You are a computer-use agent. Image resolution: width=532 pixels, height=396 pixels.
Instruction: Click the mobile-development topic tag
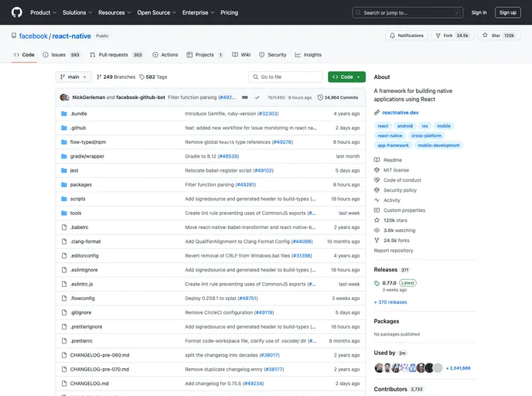point(438,145)
